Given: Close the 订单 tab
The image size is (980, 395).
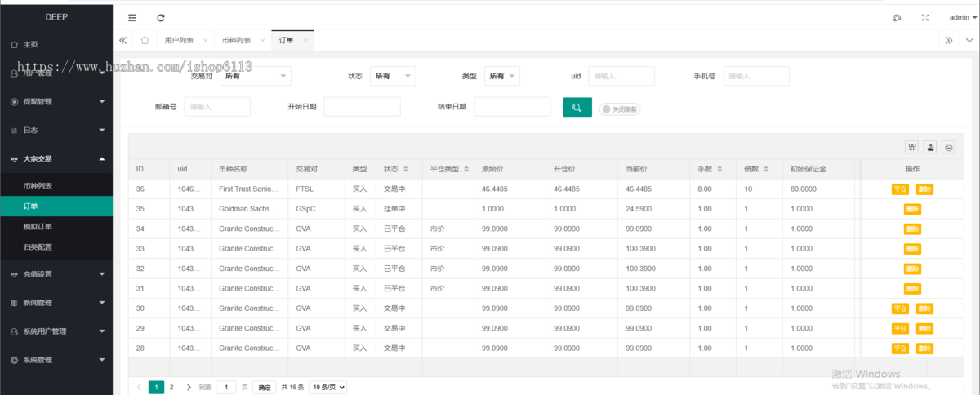Looking at the screenshot, I should [305, 40].
